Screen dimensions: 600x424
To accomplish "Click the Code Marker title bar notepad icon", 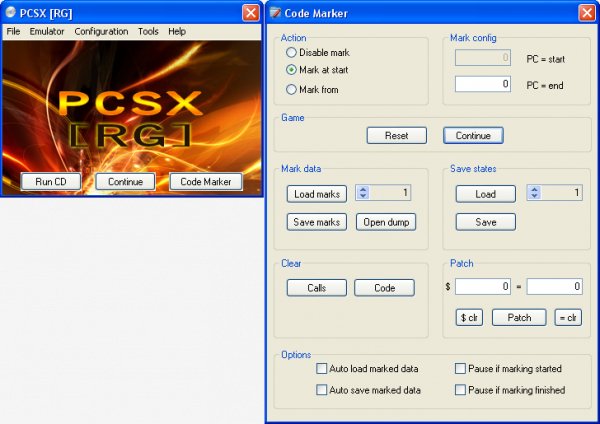I will point(275,13).
